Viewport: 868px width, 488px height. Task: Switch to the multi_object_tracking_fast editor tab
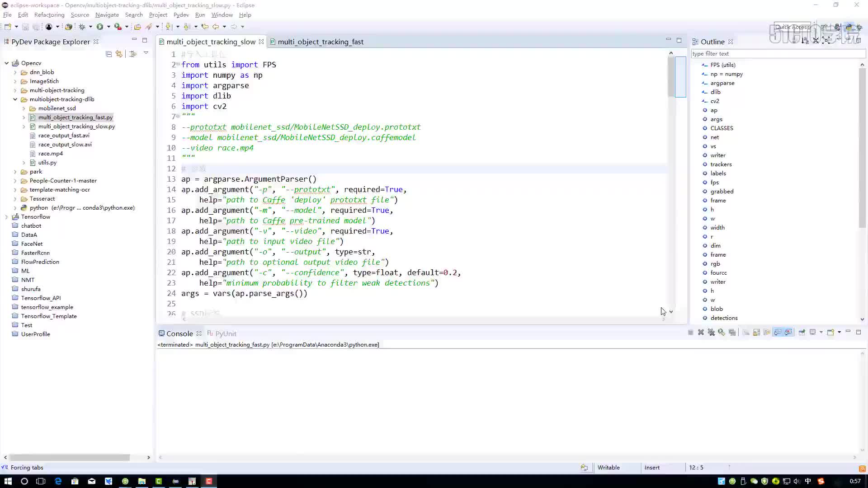click(x=321, y=42)
